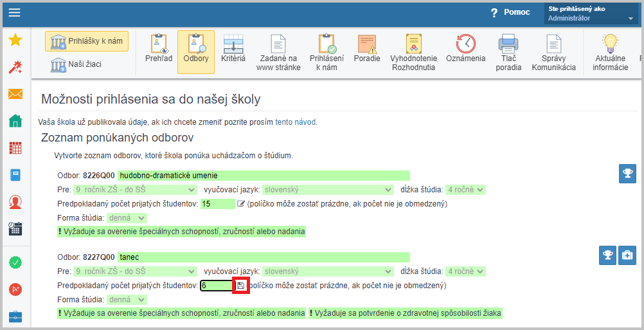Image resolution: width=644 pixels, height=330 pixels.
Task: Click the hudobno-dramatické umenie name field
Action: (x=264, y=176)
